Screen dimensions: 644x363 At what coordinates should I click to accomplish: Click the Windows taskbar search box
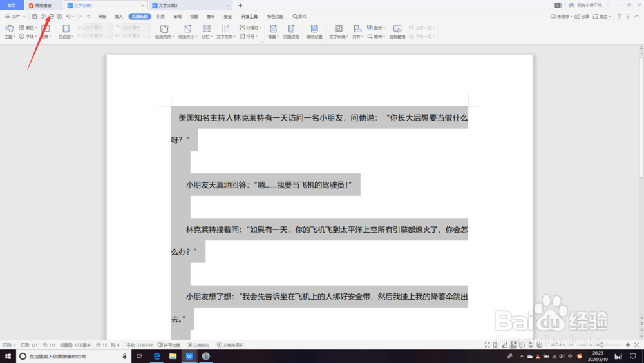(74, 356)
